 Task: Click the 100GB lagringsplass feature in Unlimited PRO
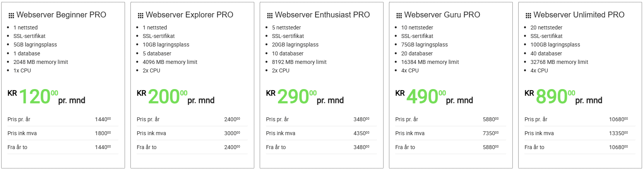(555, 45)
